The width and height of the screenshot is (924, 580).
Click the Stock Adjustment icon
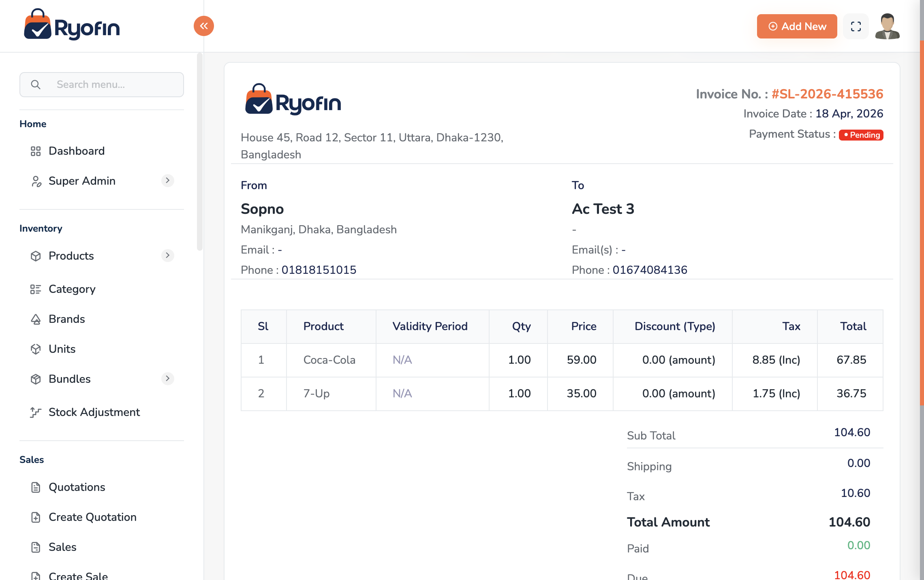[36, 412]
